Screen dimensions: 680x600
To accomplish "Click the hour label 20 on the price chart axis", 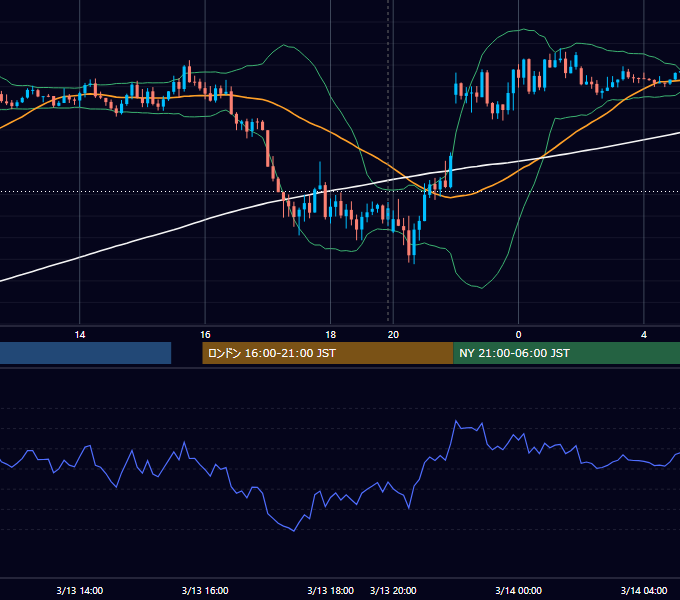I will pyautogui.click(x=393, y=335).
